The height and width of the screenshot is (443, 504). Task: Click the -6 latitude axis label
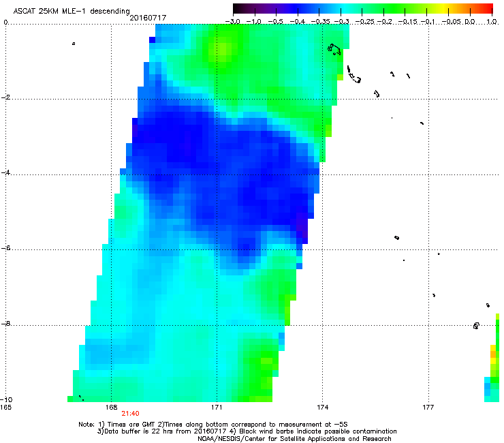pos(5,248)
